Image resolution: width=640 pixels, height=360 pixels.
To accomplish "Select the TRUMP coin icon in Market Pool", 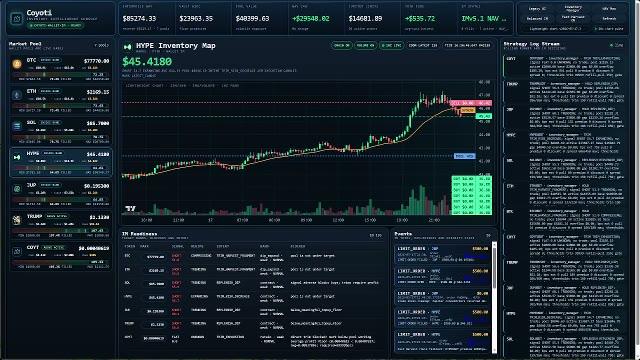I will (17, 220).
